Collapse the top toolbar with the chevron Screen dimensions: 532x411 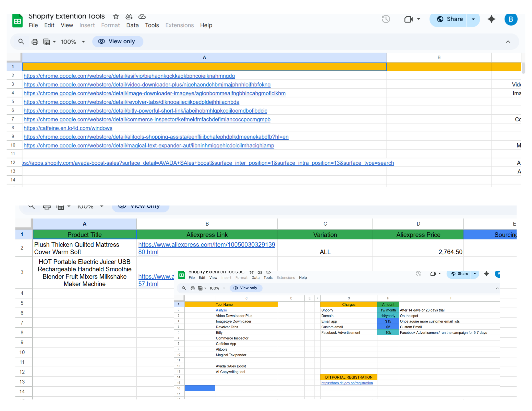pos(508,42)
